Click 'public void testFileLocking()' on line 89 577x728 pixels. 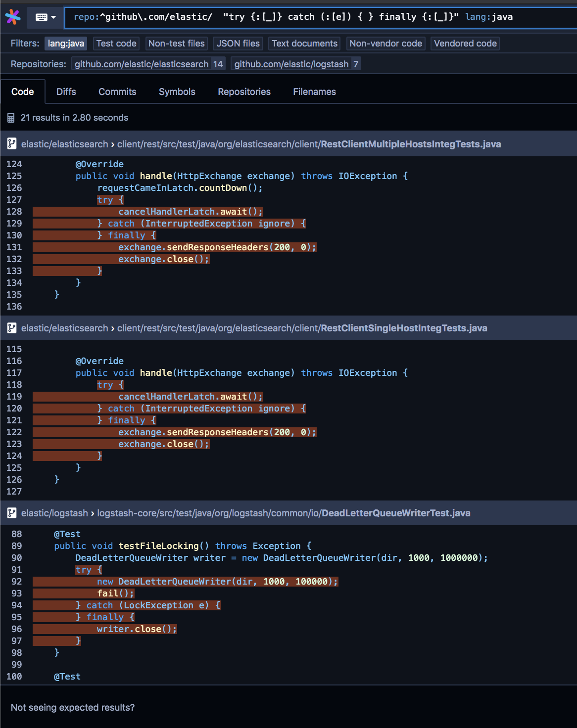[131, 546]
